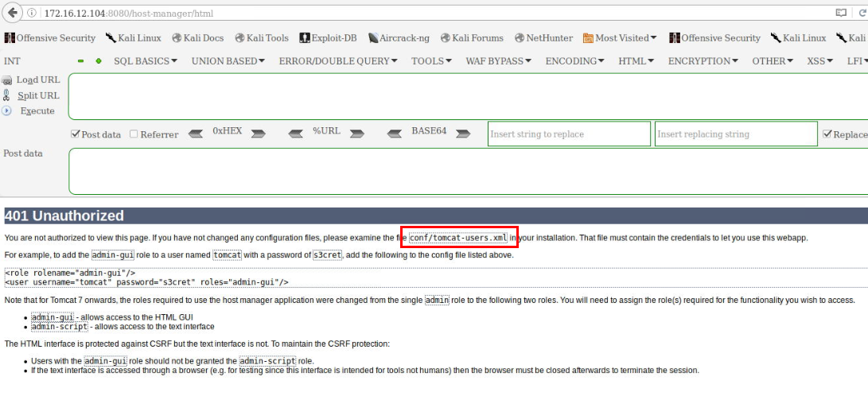Click the user username="tomcat" code line
The width and height of the screenshot is (868, 400).
146,282
